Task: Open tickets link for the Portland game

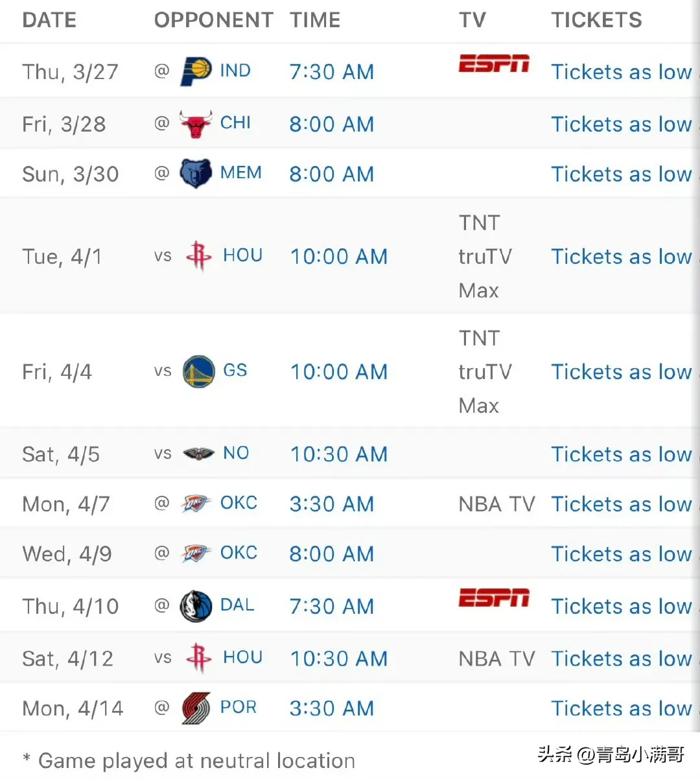Action: [621, 708]
